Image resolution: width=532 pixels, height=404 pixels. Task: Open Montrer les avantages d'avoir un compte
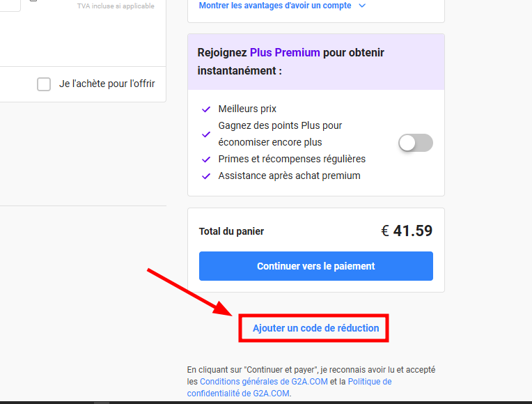(276, 6)
